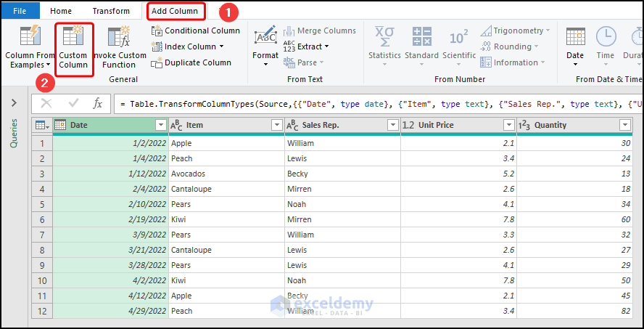This screenshot has width=644, height=329.
Task: Open Index Column dropdown
Action: [188, 46]
